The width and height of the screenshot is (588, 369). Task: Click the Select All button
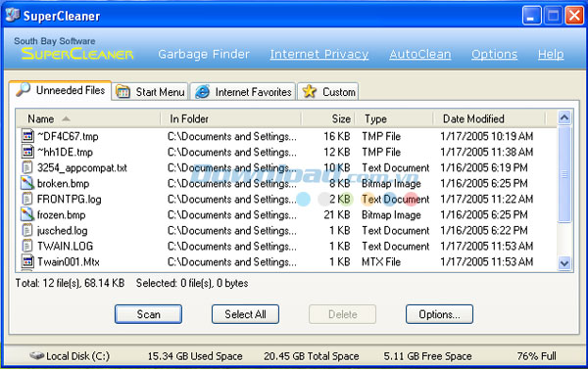point(245,314)
